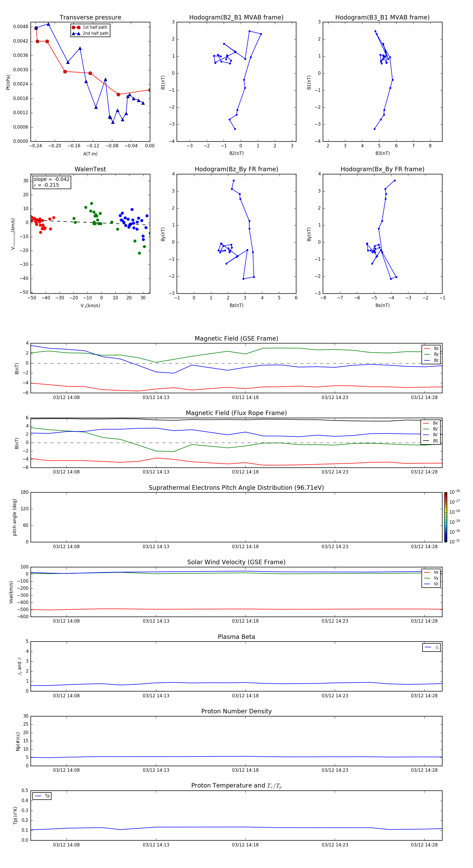Click the 'Tp' legend in temperature panel
Screen dimensions: 473x868
(42, 796)
